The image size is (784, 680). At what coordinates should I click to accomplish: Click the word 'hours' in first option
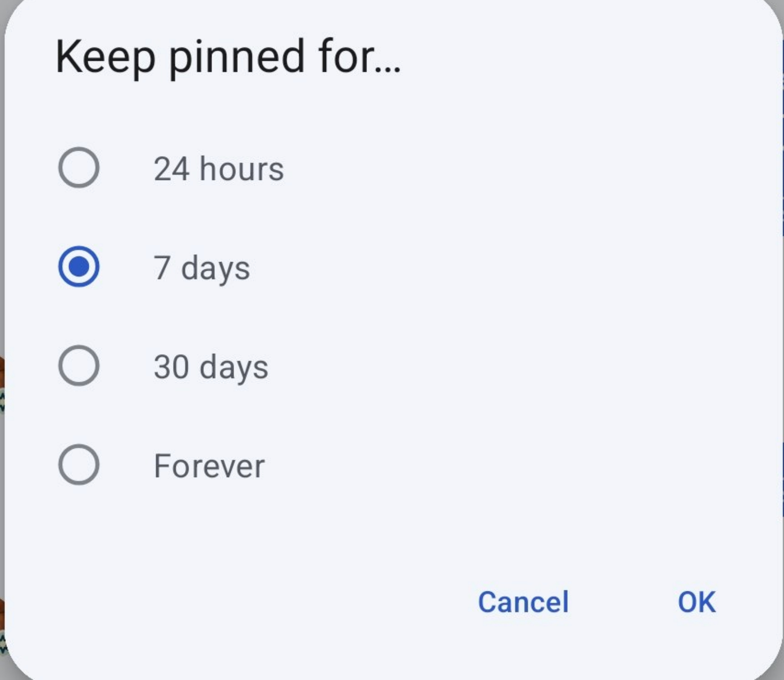click(x=242, y=169)
